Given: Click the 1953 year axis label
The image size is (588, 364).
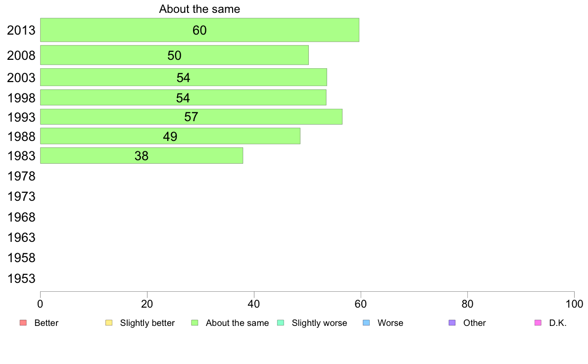Looking at the screenshot, I should pos(21,278).
